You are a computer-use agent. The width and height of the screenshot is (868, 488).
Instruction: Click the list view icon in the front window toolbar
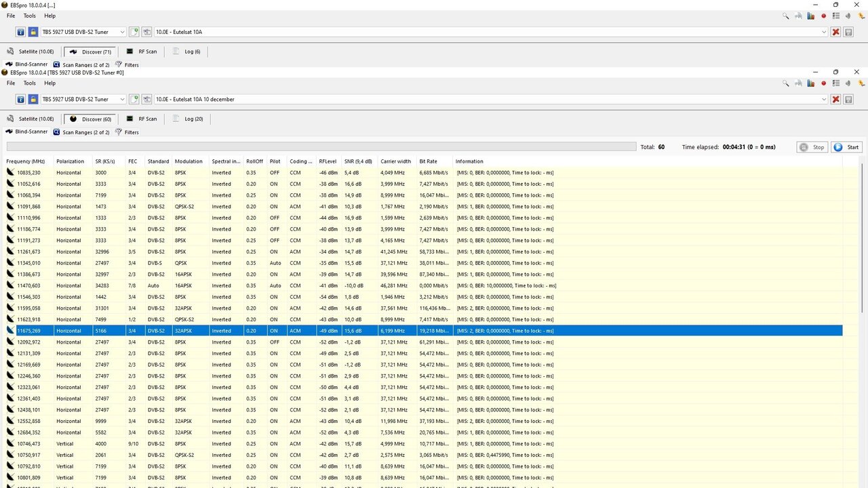tap(835, 83)
